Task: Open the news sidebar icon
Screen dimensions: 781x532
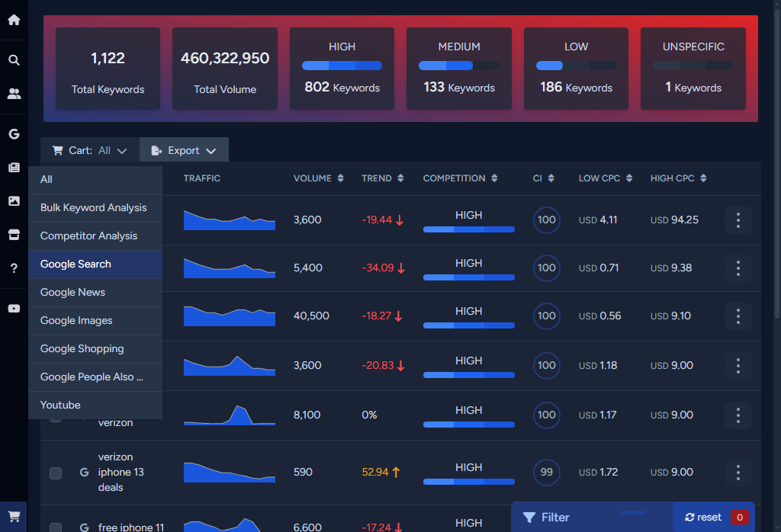Action: [x=14, y=168]
